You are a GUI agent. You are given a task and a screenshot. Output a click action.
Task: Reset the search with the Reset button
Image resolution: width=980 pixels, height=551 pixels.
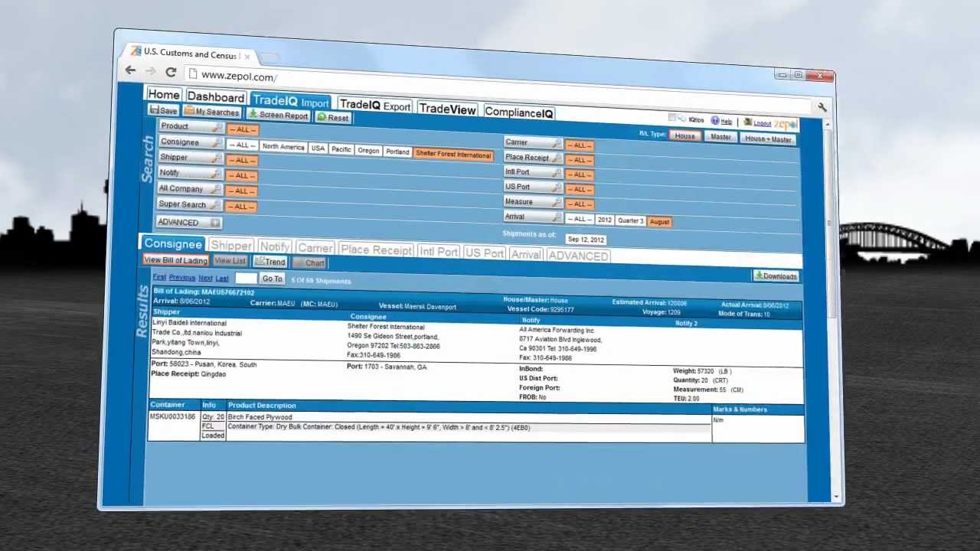(333, 118)
